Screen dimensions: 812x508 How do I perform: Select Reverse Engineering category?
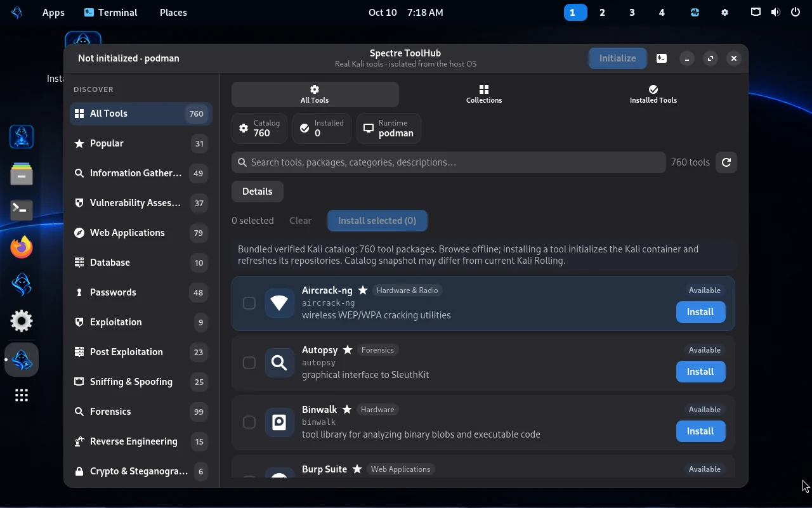point(141,441)
